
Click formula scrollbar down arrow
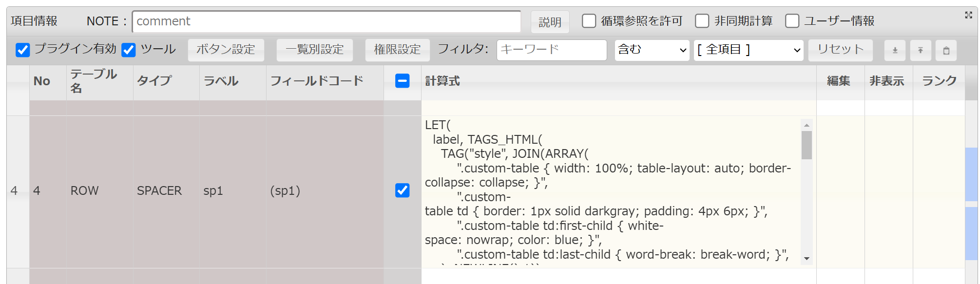pos(807,259)
